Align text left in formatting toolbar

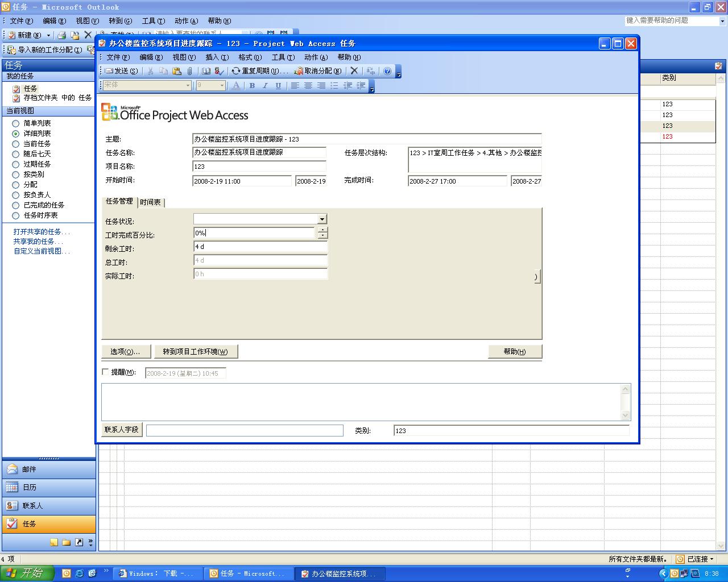[295, 85]
